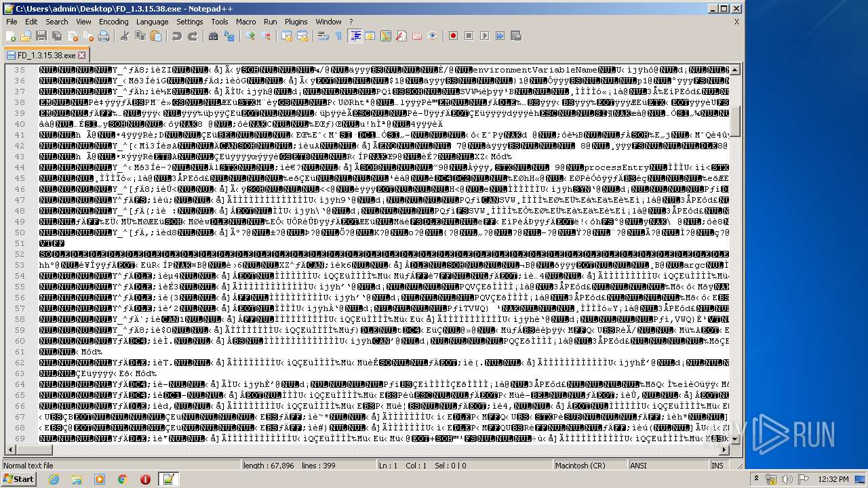The width and height of the screenshot is (868, 488).
Task: Open the Plugins menu
Action: point(296,22)
